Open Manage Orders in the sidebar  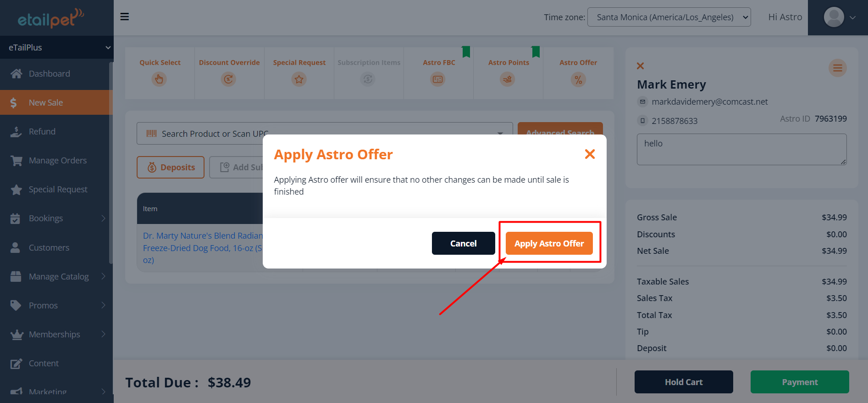point(57,161)
